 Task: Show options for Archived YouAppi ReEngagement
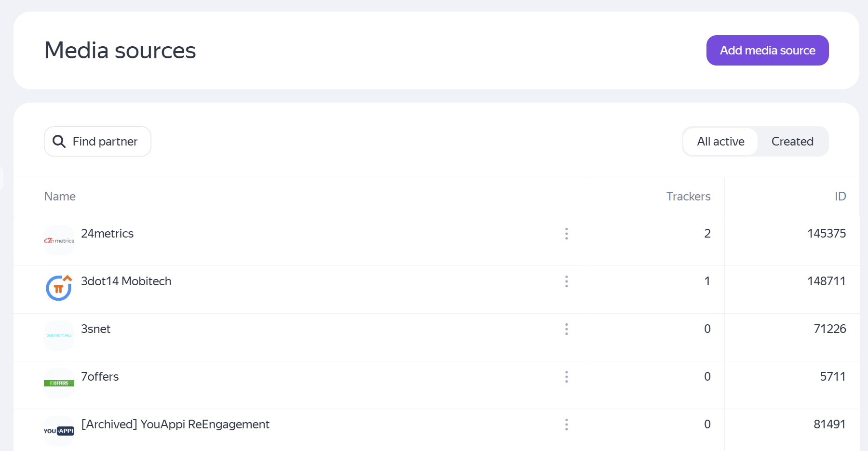566,424
